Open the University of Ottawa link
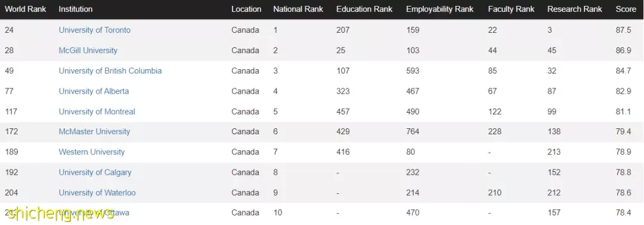The width and height of the screenshot is (644, 225). tap(94, 212)
